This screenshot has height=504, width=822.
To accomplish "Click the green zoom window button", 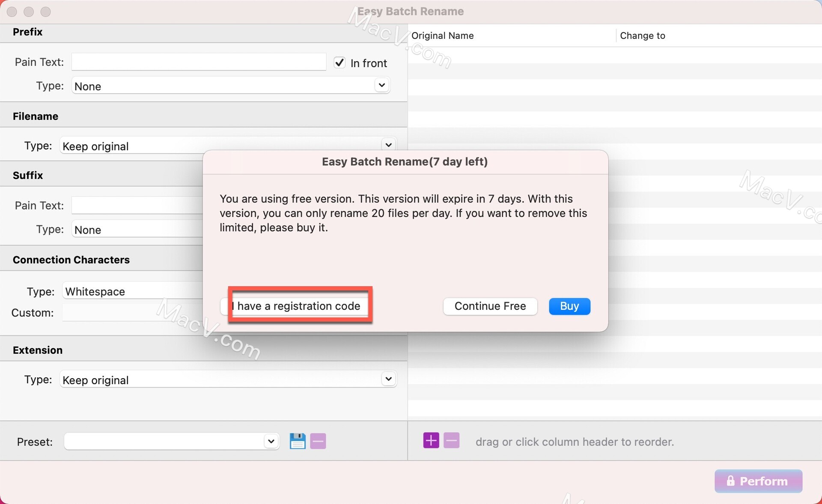I will pos(45,12).
